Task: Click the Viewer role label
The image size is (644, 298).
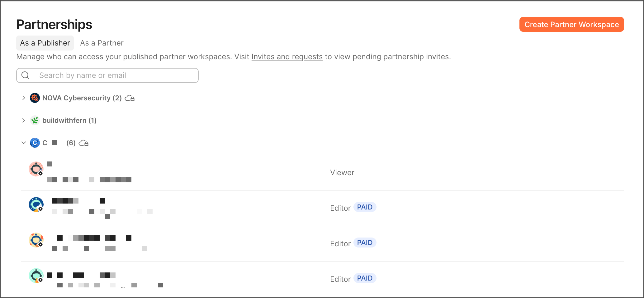Action: point(342,173)
